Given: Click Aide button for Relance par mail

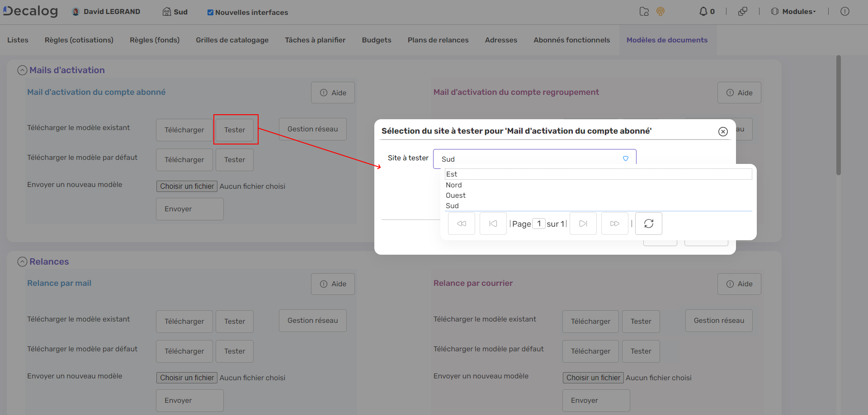Looking at the screenshot, I should pyautogui.click(x=333, y=284).
